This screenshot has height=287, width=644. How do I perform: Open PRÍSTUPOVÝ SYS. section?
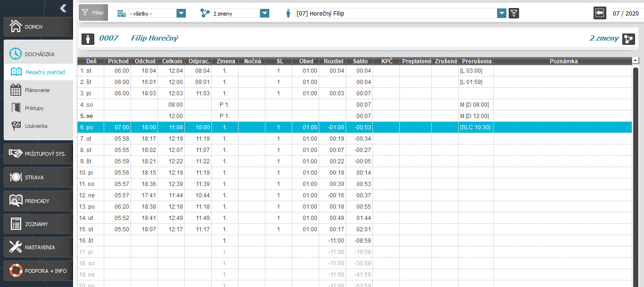(39, 154)
